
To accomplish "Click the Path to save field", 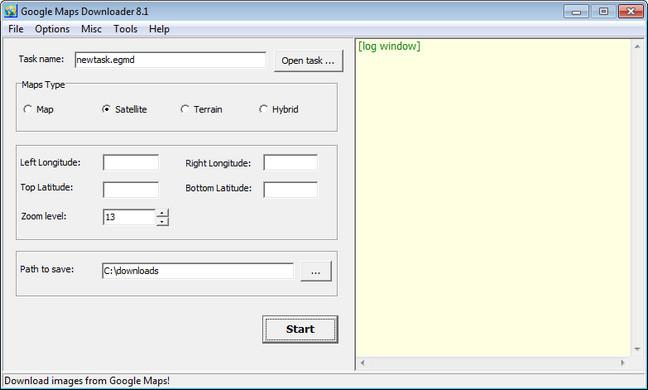I will [198, 271].
